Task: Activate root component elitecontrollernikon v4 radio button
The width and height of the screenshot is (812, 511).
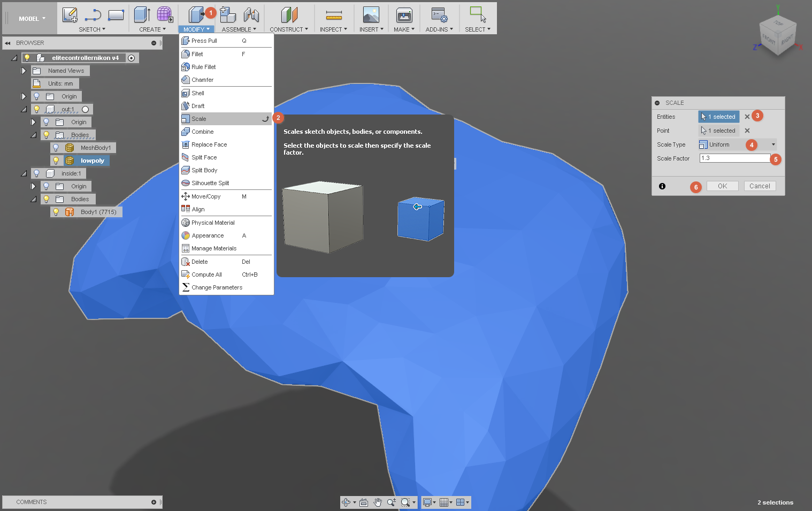Action: pos(131,58)
